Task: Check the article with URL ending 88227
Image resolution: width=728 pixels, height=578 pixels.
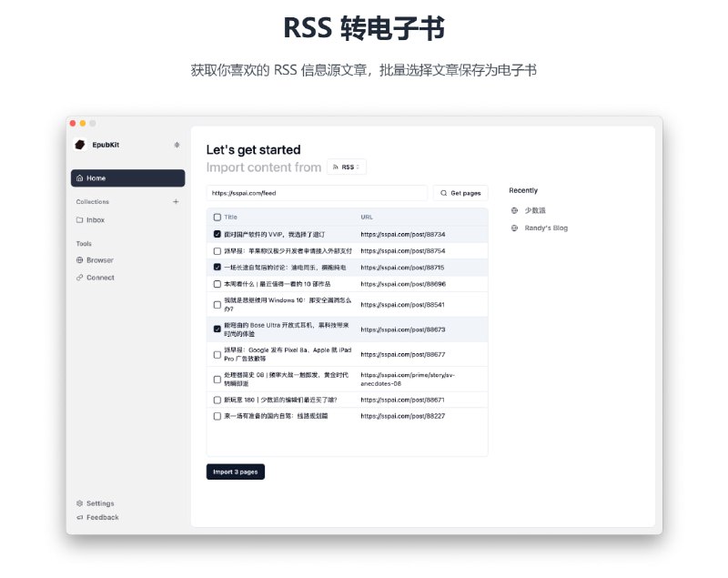Action: [x=217, y=416]
